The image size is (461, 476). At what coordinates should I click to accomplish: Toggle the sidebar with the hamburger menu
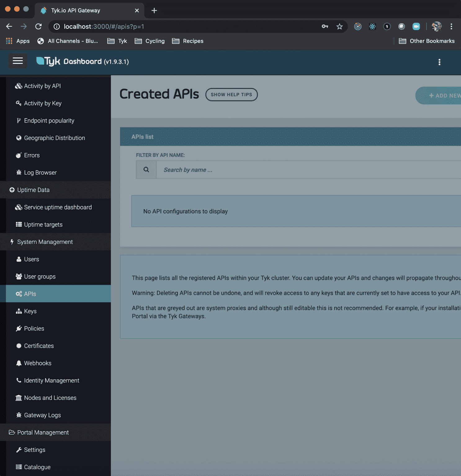pyautogui.click(x=18, y=61)
